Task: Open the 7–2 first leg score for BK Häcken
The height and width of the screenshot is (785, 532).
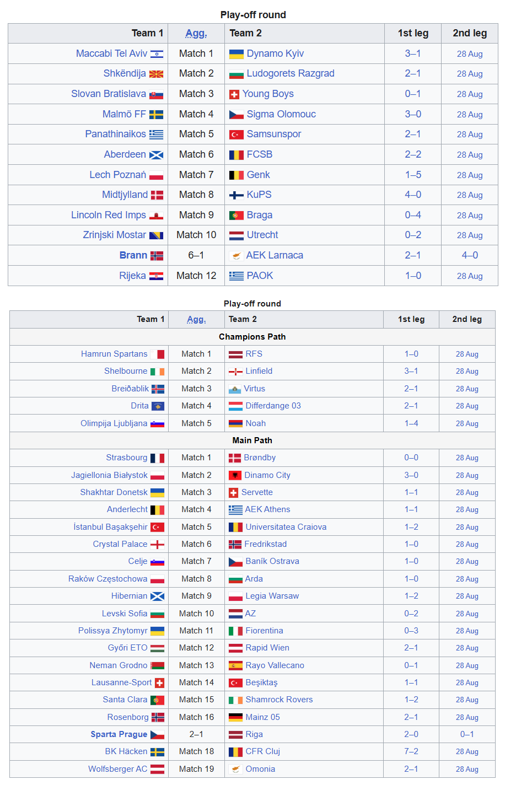Action: [411, 752]
